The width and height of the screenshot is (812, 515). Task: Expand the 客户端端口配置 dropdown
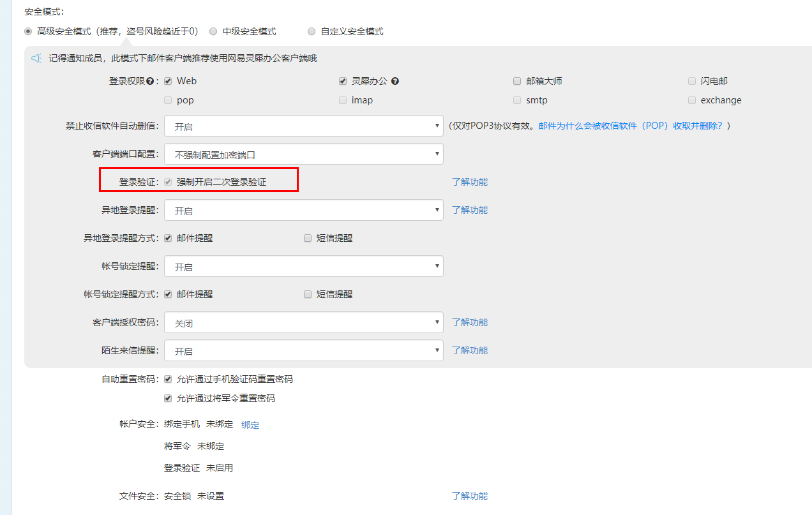(x=303, y=154)
